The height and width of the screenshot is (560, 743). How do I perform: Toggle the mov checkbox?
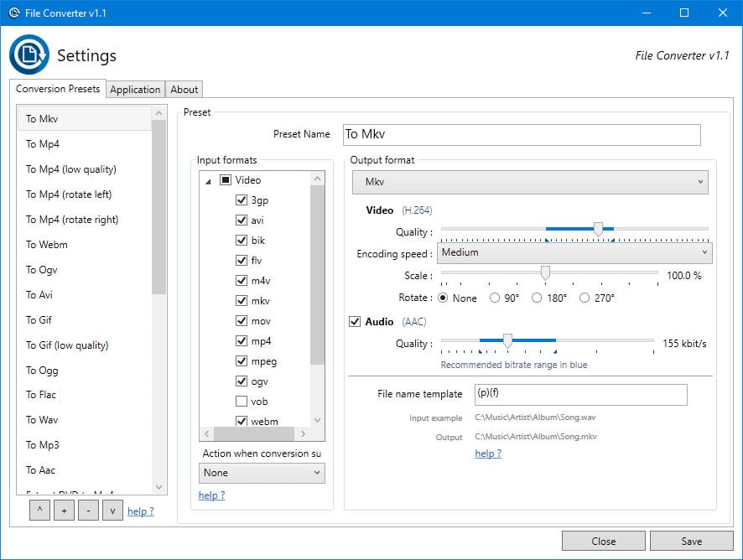point(242,321)
